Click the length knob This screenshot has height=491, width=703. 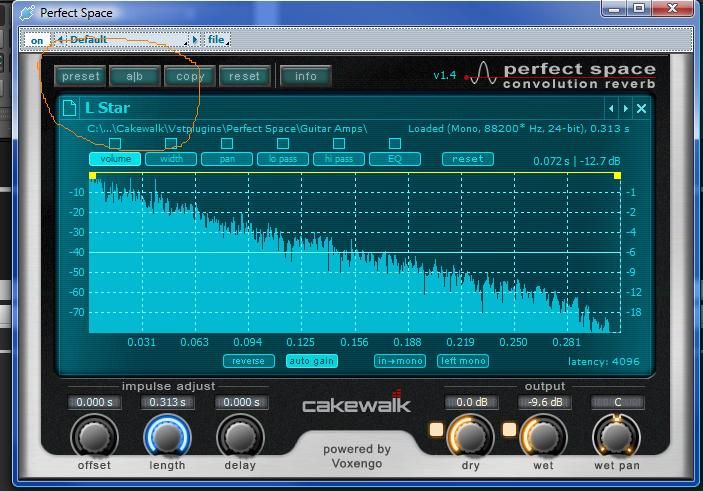[x=166, y=436]
